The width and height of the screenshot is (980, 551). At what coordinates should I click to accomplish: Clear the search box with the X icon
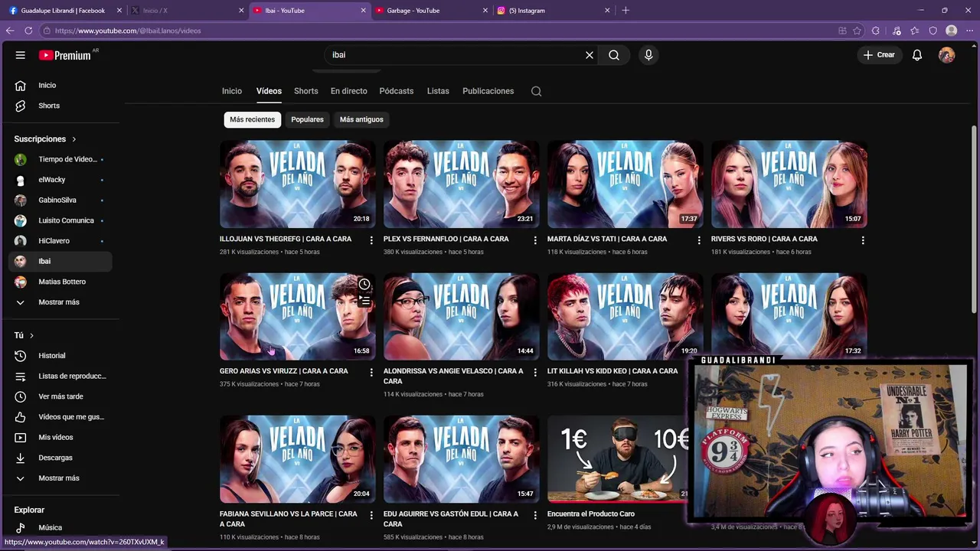pos(590,55)
